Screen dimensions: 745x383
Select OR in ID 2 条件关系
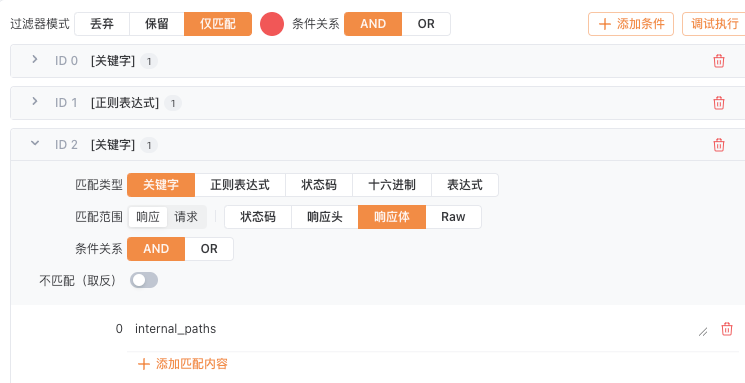209,249
